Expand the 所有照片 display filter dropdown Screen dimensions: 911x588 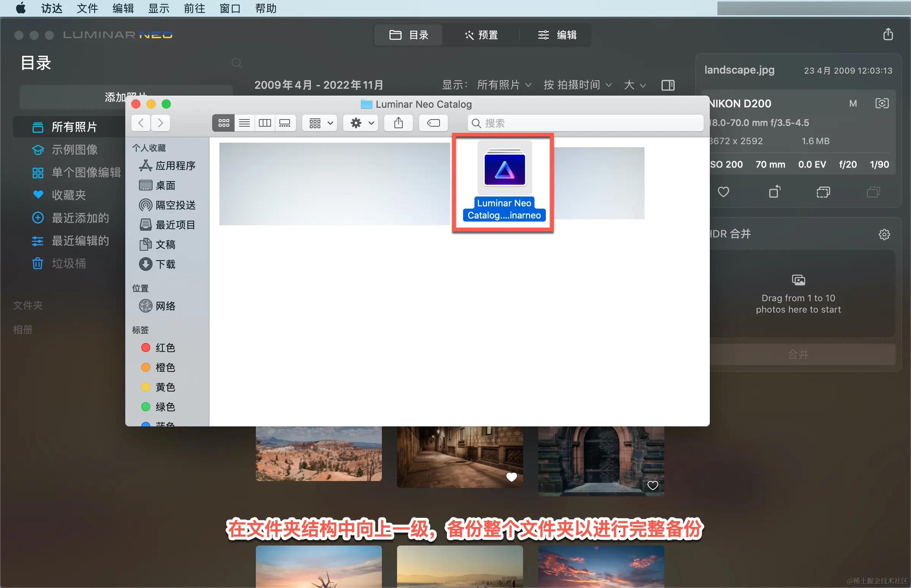click(x=504, y=85)
